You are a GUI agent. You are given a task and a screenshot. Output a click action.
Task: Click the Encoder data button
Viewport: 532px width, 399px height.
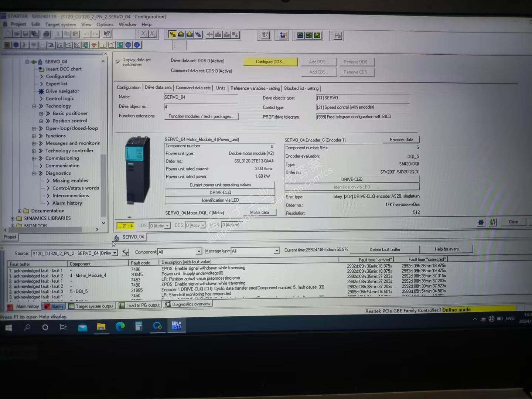point(402,140)
